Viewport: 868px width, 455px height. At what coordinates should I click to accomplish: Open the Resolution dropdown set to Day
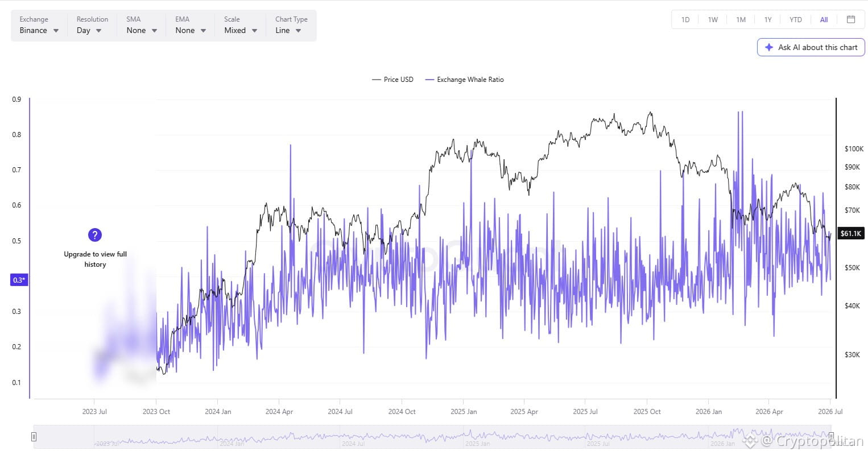[x=92, y=25]
